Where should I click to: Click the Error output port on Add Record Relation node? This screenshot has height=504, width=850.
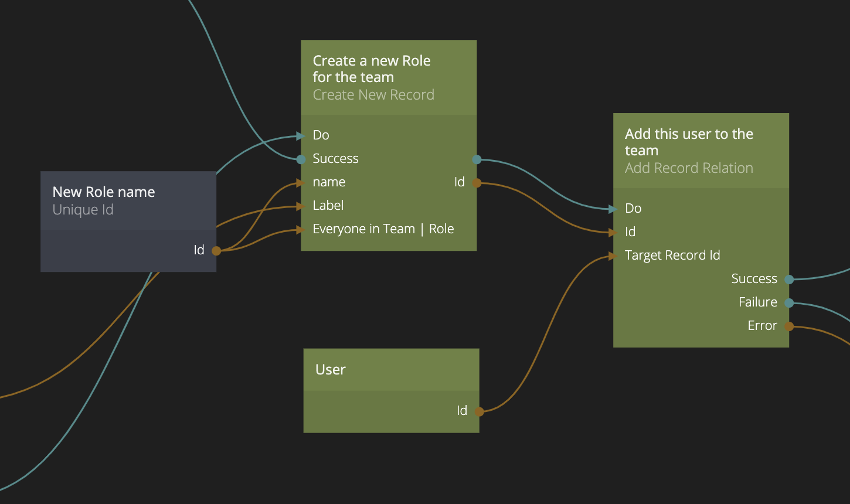click(789, 326)
